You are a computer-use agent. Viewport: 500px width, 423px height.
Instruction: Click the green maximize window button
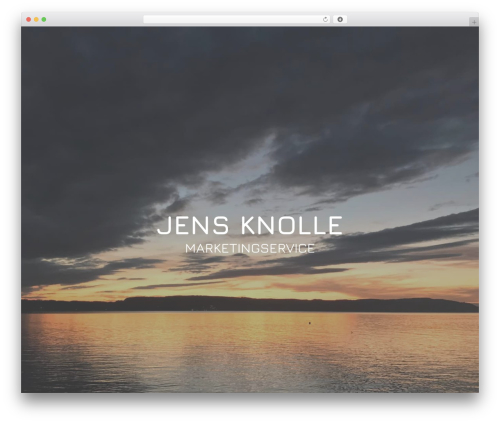click(44, 19)
